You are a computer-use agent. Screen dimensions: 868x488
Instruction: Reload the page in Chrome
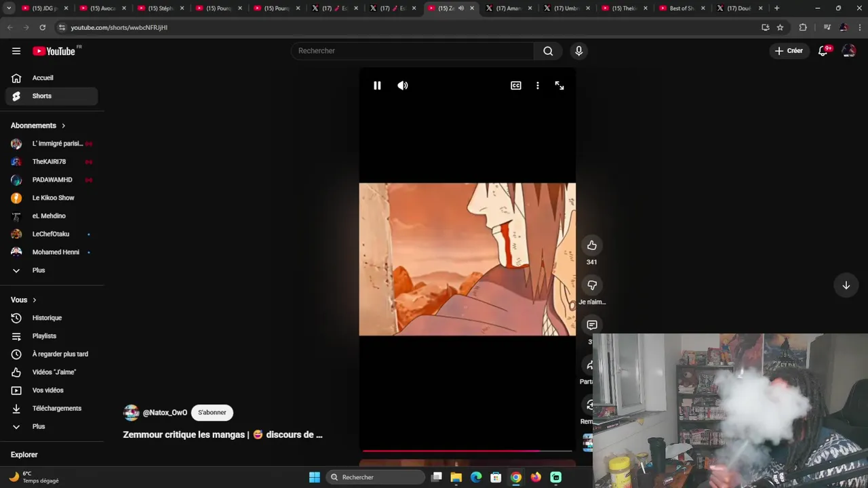pos(42,27)
